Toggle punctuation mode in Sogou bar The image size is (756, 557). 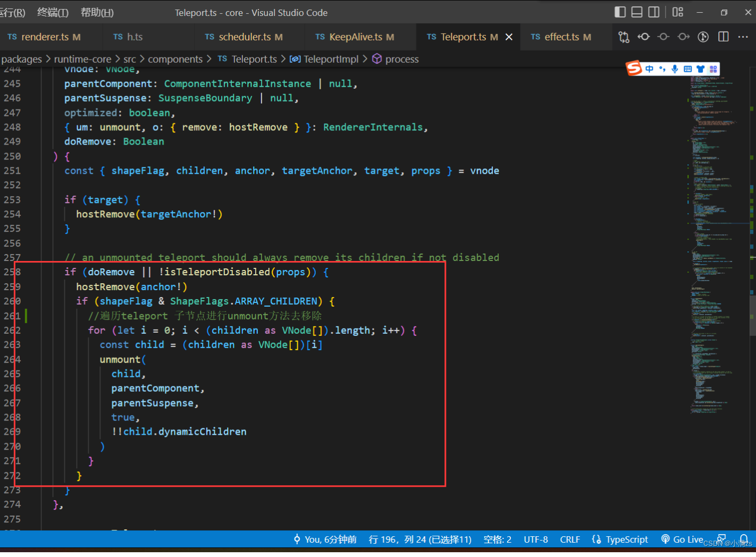click(x=662, y=69)
